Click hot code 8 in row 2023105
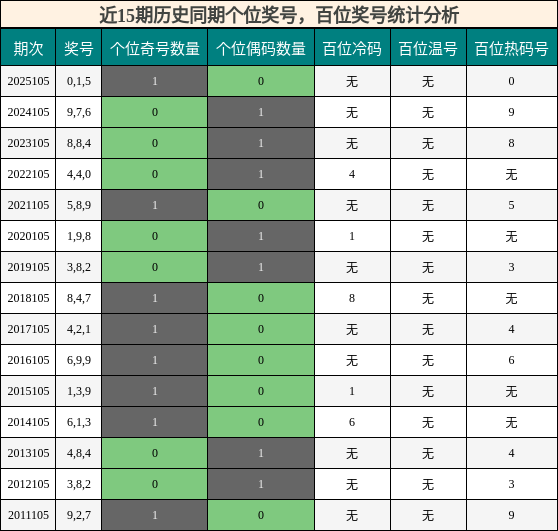Image resolution: width=558 pixels, height=531 pixels. (x=512, y=143)
